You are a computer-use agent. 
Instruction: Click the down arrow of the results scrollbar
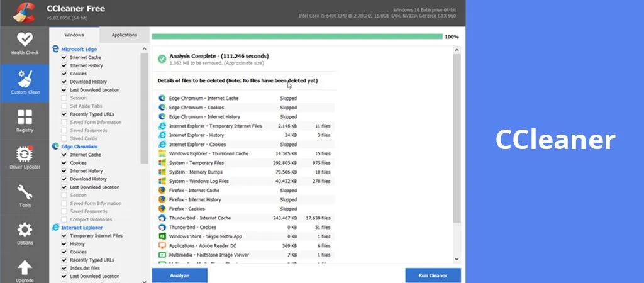[x=457, y=259]
